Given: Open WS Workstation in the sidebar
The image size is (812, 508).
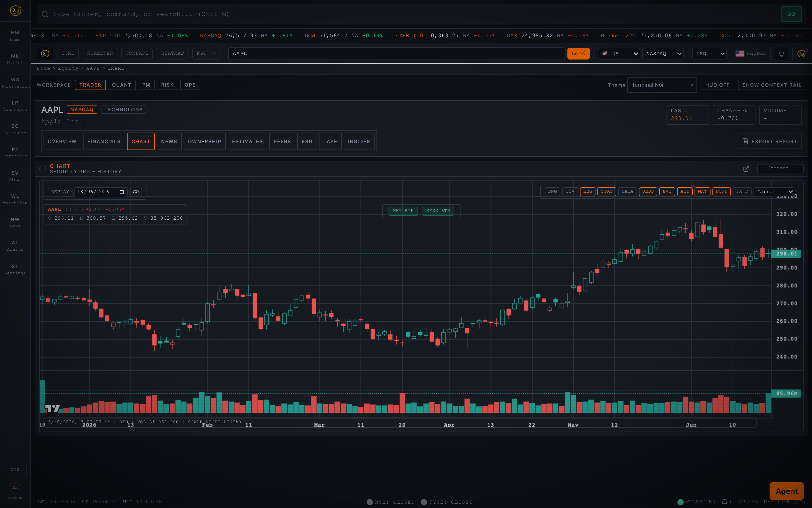Looking at the screenshot, I should 15,83.
